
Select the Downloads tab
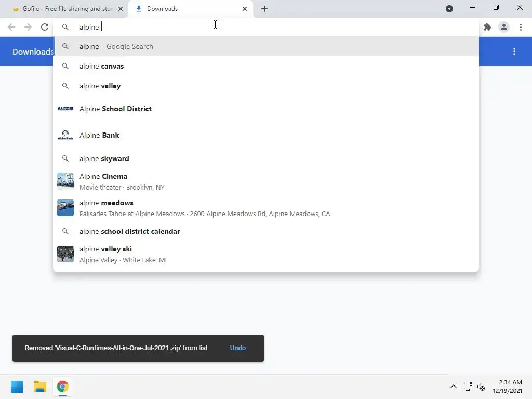pos(191,9)
